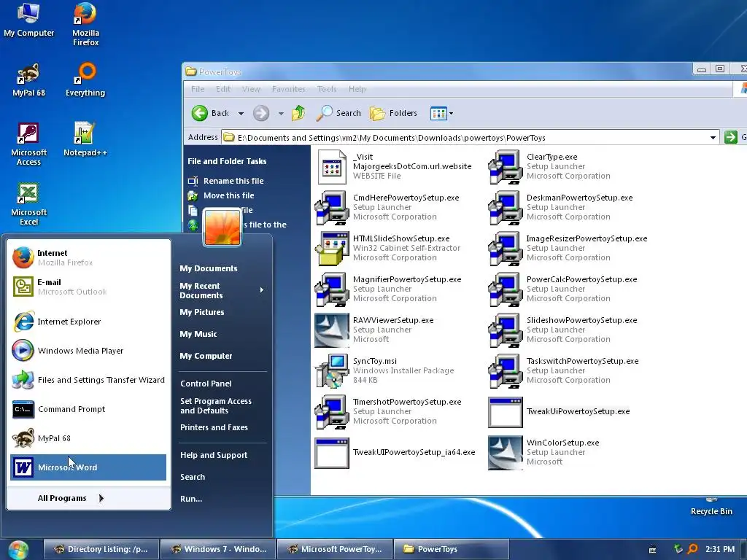Viewport: 747px width, 560px height.
Task: Open Internet Mozilla Firefox in Start menu
Action: click(x=88, y=257)
